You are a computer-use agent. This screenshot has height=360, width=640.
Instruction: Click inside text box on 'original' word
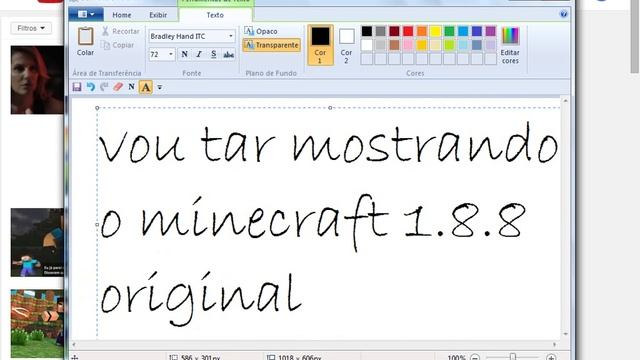click(201, 298)
